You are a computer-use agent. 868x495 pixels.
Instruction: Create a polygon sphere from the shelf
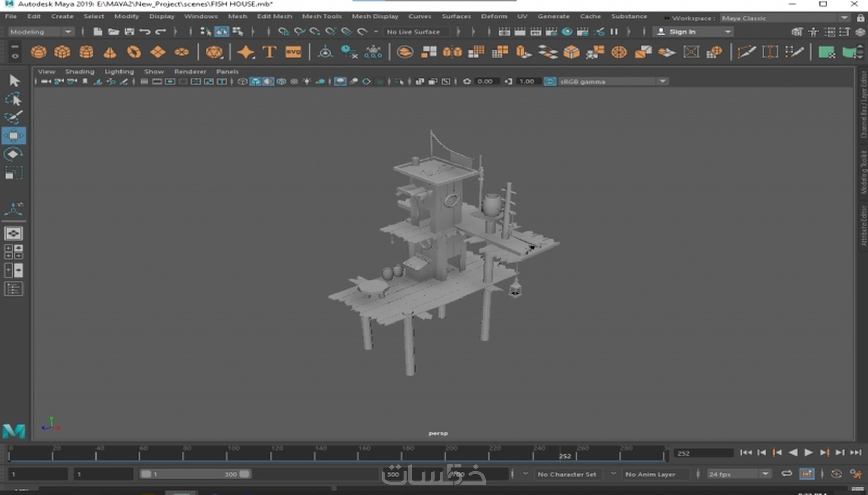tap(38, 52)
